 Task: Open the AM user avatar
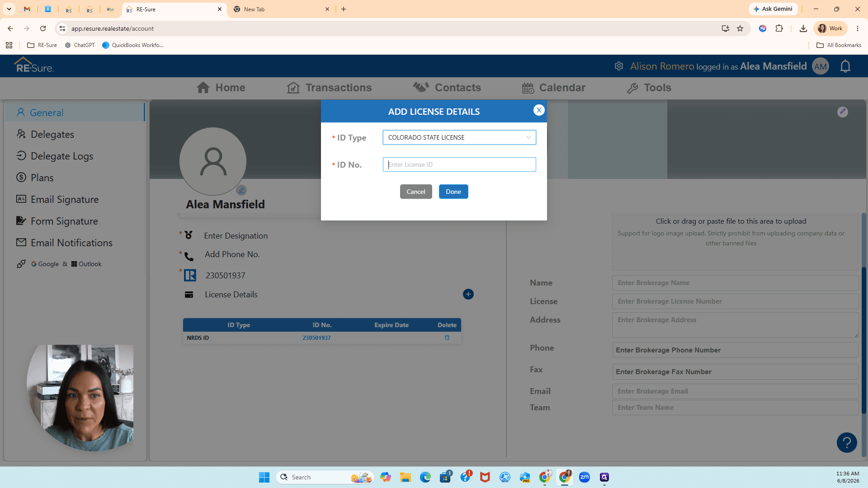821,66
